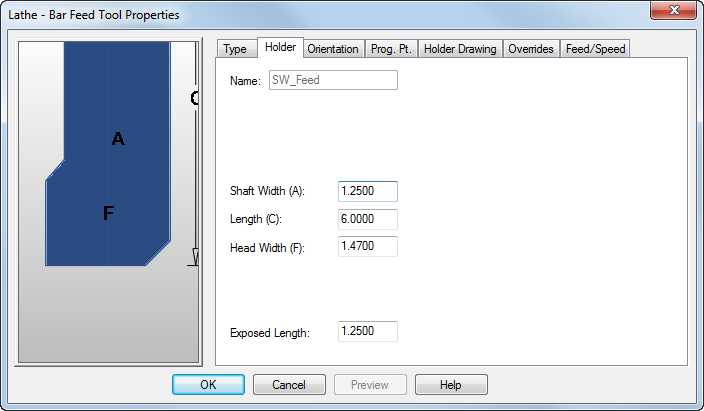Close the Bar Feed Tool Properties dialog
704x411 pixels.
point(673,10)
